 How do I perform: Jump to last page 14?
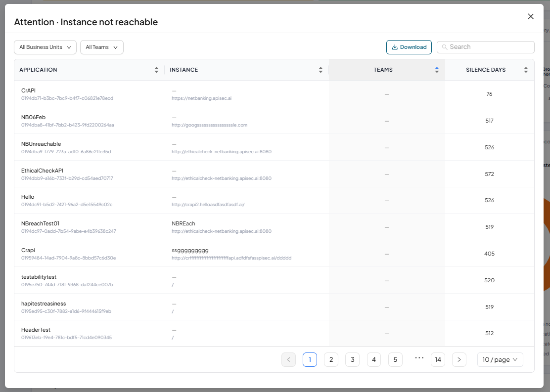coord(438,359)
